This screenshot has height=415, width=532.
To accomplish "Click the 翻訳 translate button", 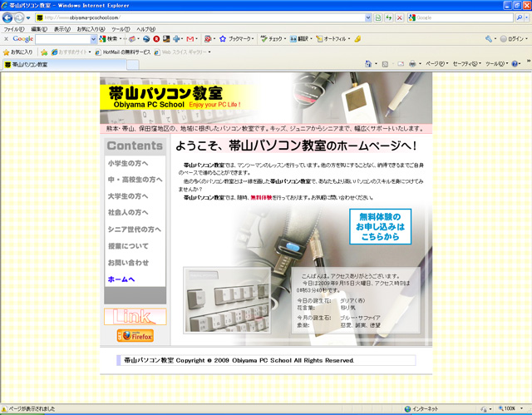I will point(301,39).
